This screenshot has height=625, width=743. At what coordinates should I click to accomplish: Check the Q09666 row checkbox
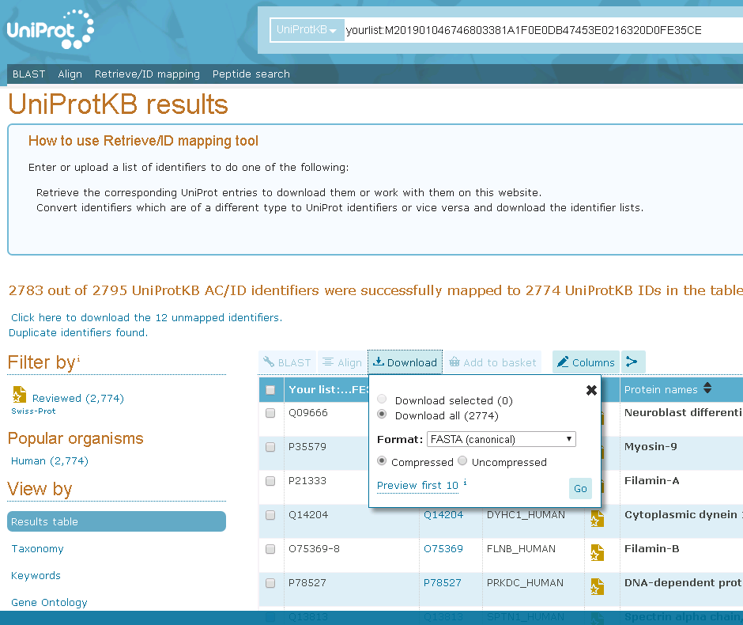(271, 413)
